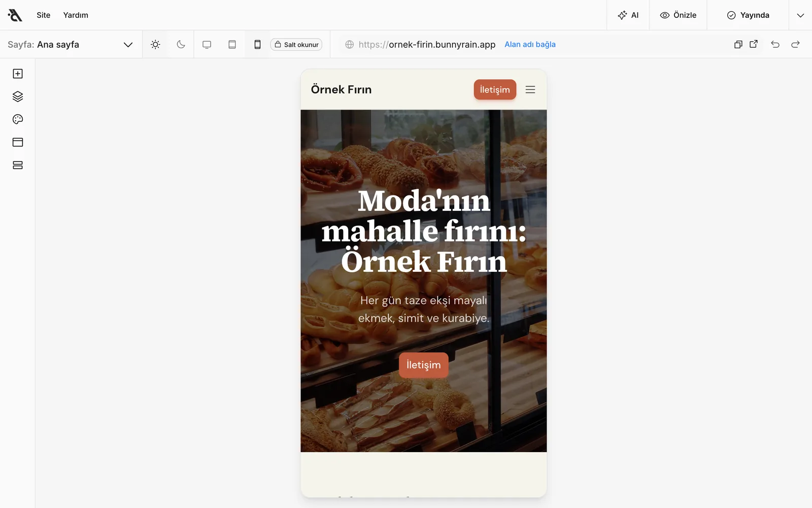
Task: Click the Alan adı bağla link
Action: click(x=530, y=45)
